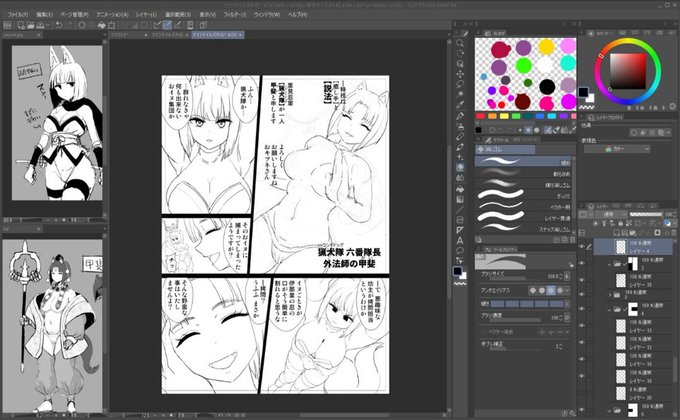The width and height of the screenshot is (680, 420).
Task: Open the ベクター消去 options dropdown arrow
Action: tap(567, 332)
